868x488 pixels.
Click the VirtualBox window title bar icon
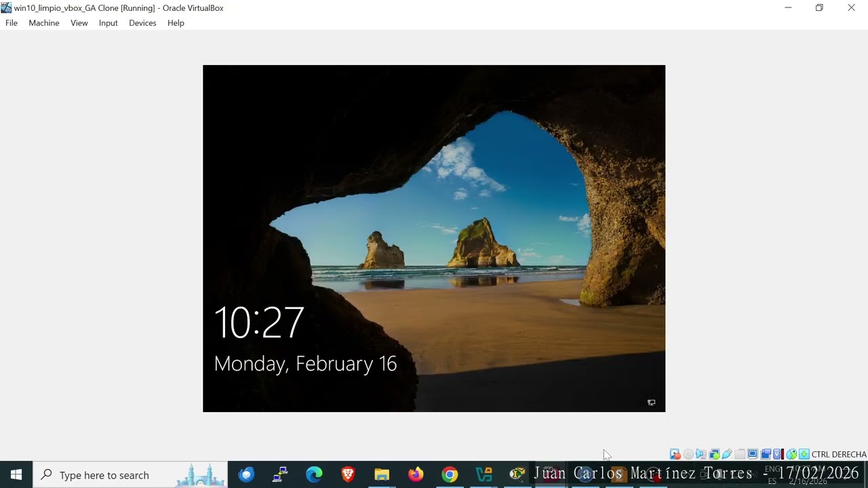6,7
